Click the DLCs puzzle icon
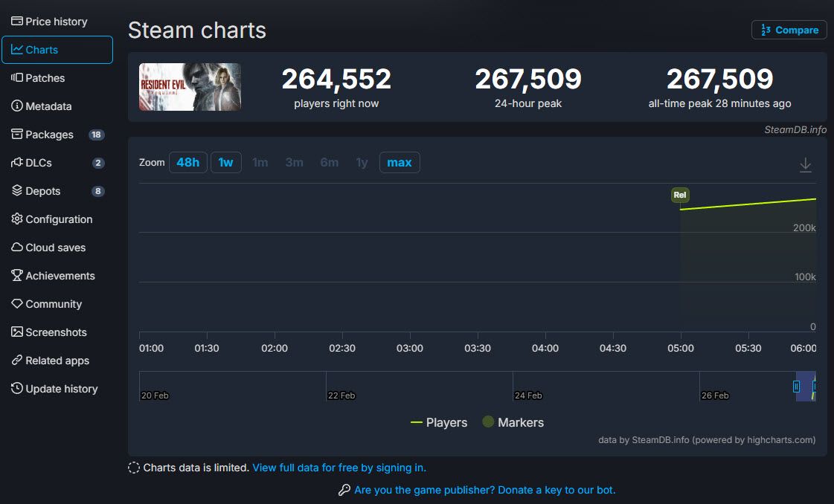The height and width of the screenshot is (504, 834). 17,163
